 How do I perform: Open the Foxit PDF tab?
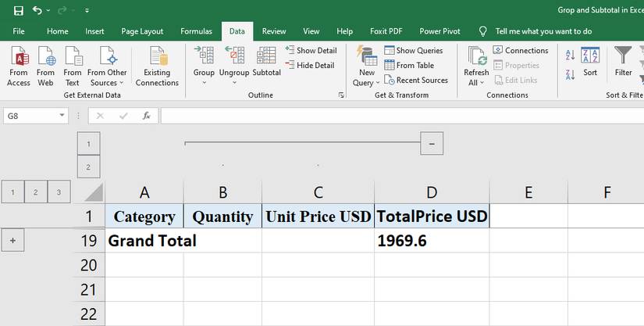tap(386, 31)
